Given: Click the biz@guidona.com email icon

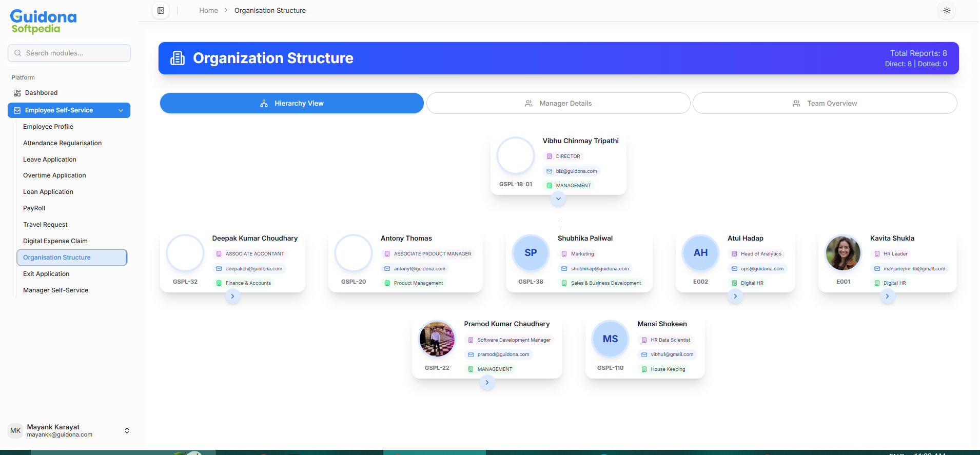Looking at the screenshot, I should coord(549,171).
